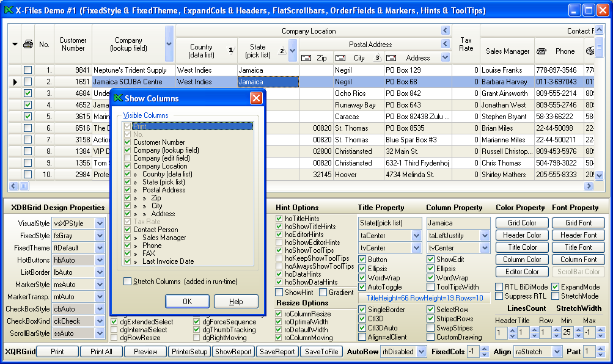
Task: Click the Print All button
Action: (x=101, y=352)
